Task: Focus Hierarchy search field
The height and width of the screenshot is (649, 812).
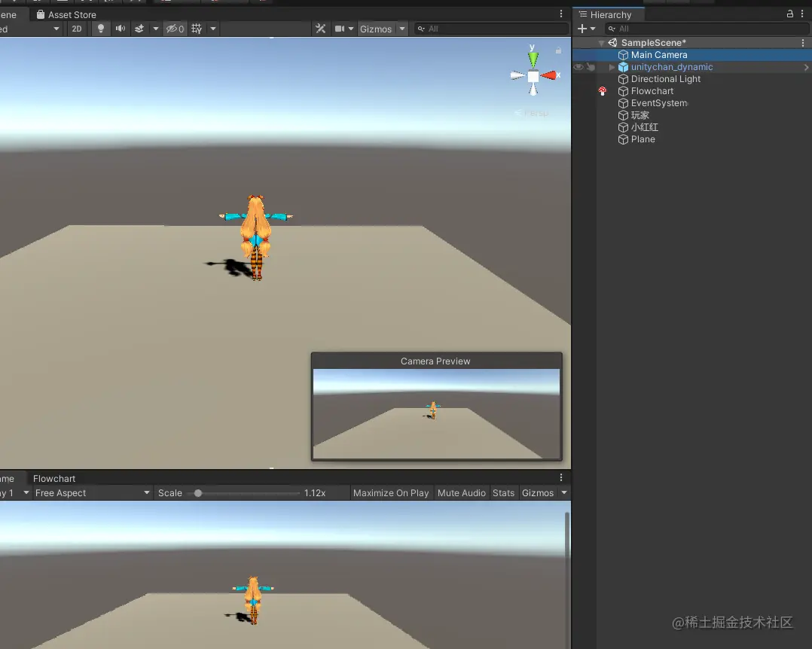Action: [706, 29]
